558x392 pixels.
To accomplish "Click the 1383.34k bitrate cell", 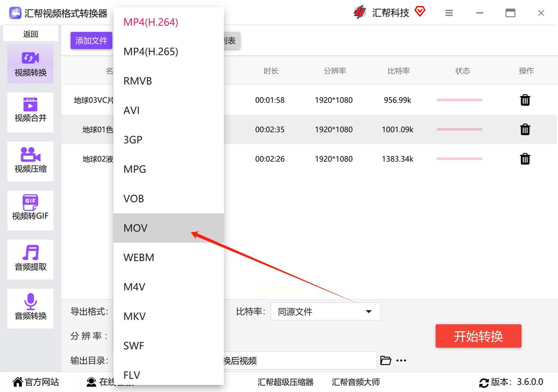I will 398,159.
